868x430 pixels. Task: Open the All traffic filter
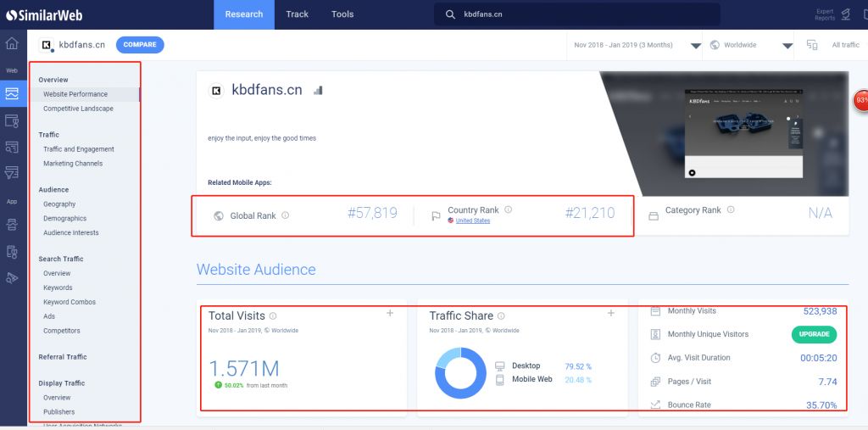[844, 45]
